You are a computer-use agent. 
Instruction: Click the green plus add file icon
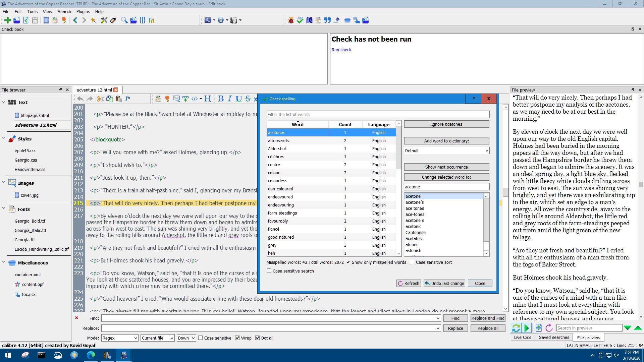click(x=7, y=20)
